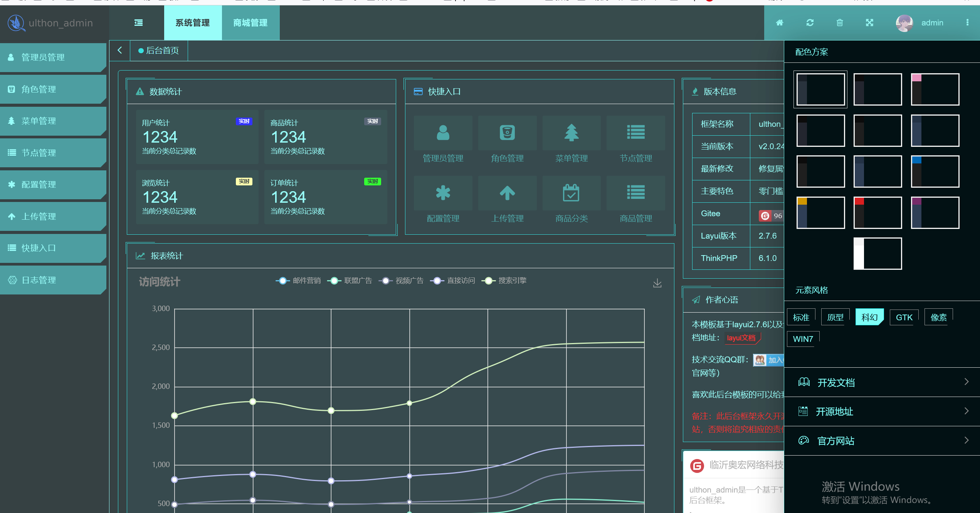Expand the 官方网站 row
This screenshot has width=980, height=513.
882,441
